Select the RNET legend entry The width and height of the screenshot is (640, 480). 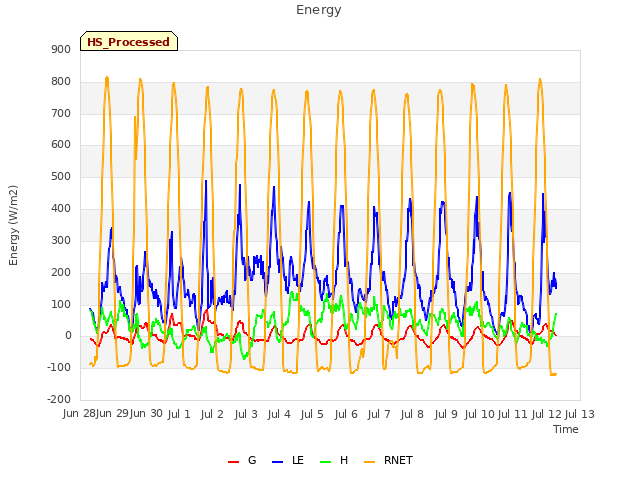388,460
